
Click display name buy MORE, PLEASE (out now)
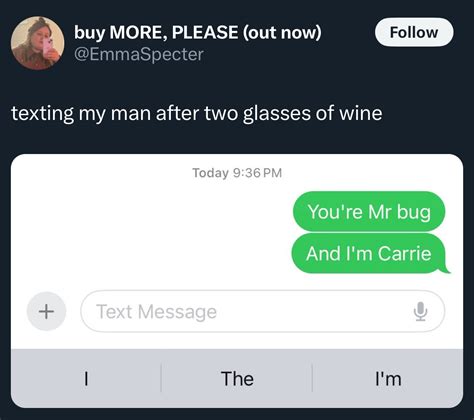(x=198, y=32)
